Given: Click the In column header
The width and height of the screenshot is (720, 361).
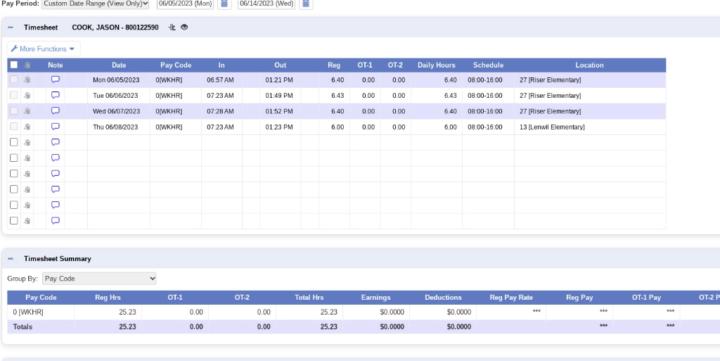Looking at the screenshot, I should (x=221, y=65).
